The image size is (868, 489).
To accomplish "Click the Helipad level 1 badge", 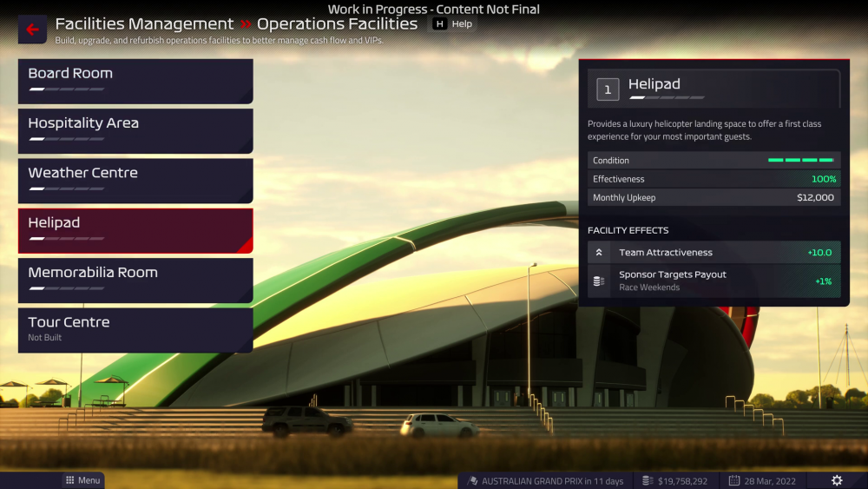I will 608,89.
